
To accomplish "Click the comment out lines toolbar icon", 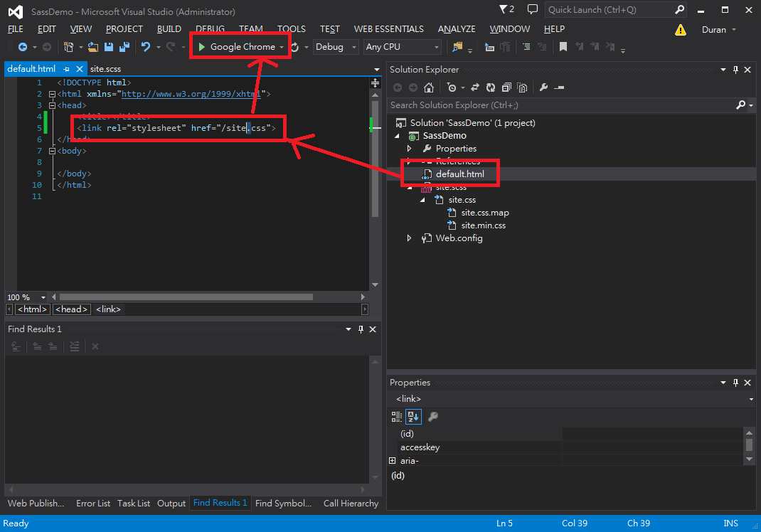I will point(526,47).
